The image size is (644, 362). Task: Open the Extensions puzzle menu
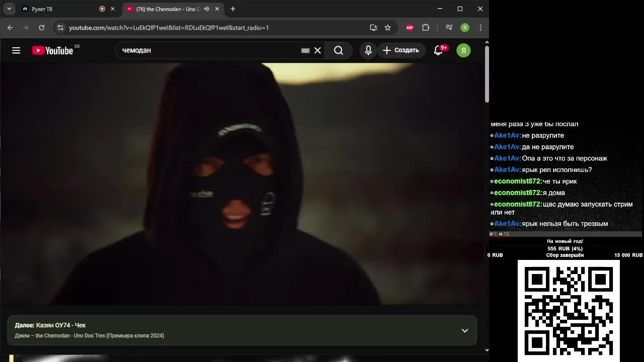426,28
